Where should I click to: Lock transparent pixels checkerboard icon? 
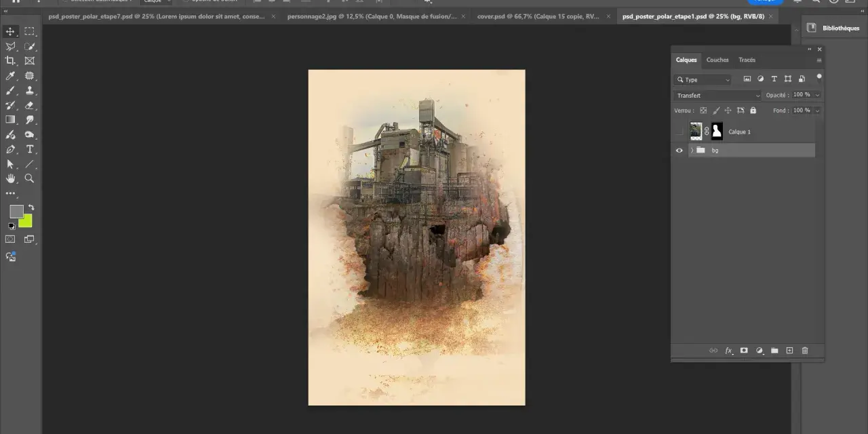703,111
